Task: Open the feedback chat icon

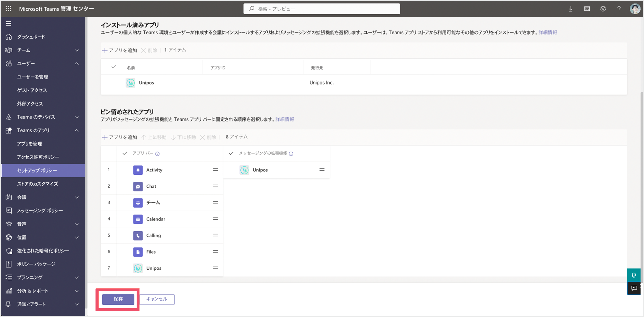Action: (x=634, y=288)
